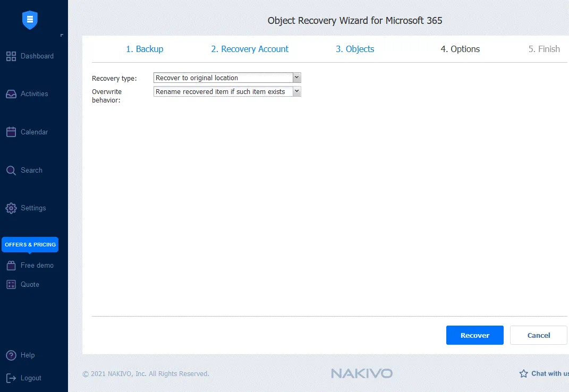Viewport: 569px width, 392px height.
Task: Click the Calendar icon in sidebar
Action: tap(11, 132)
